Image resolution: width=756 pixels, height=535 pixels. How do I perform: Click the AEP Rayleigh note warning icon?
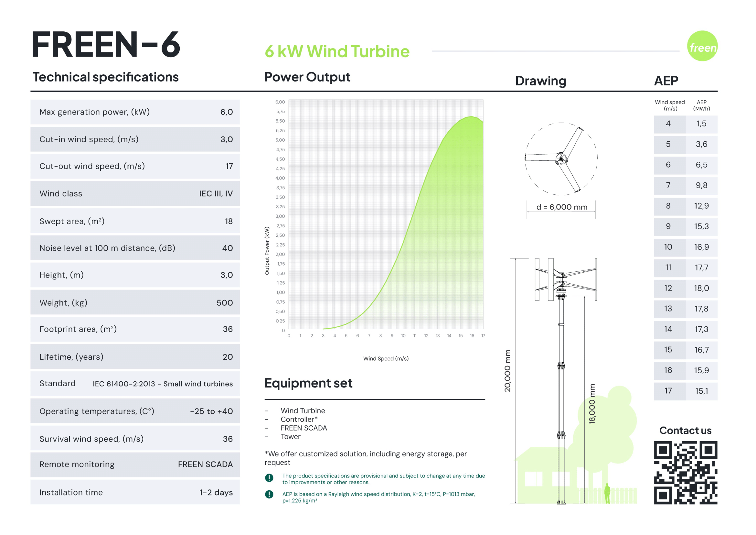(269, 494)
